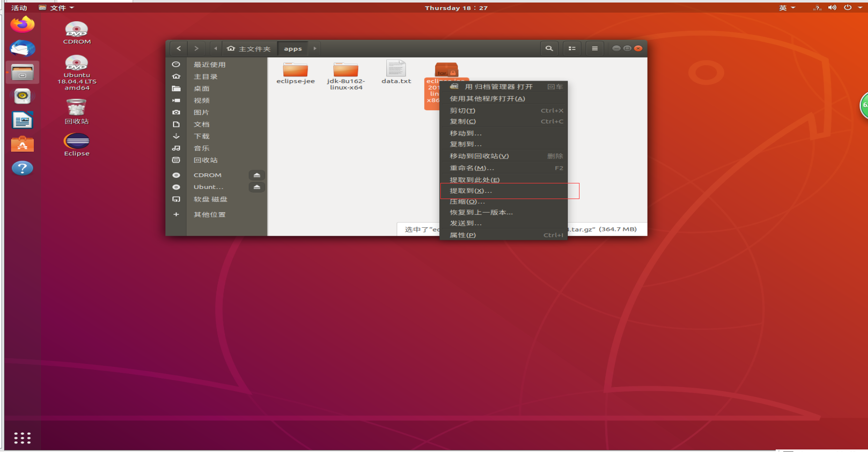
Task: Click the apps path bar button
Action: [x=293, y=48]
